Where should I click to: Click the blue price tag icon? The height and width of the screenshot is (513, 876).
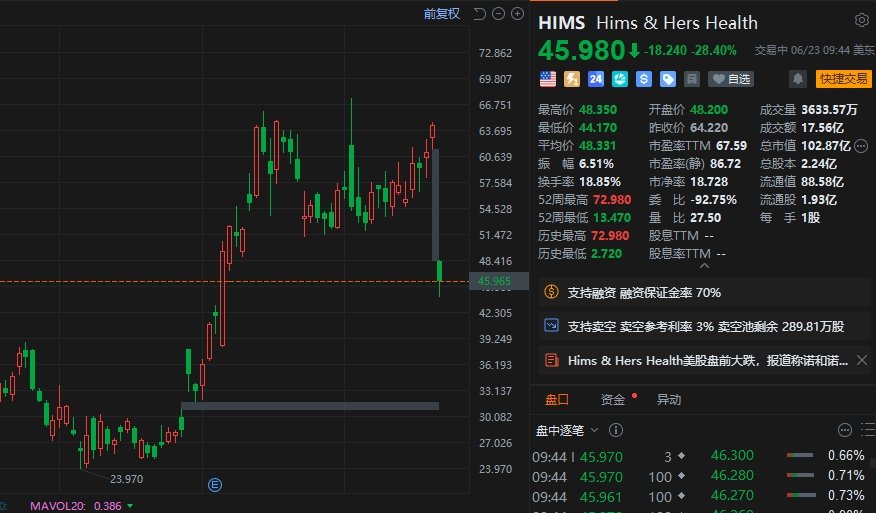(668, 79)
